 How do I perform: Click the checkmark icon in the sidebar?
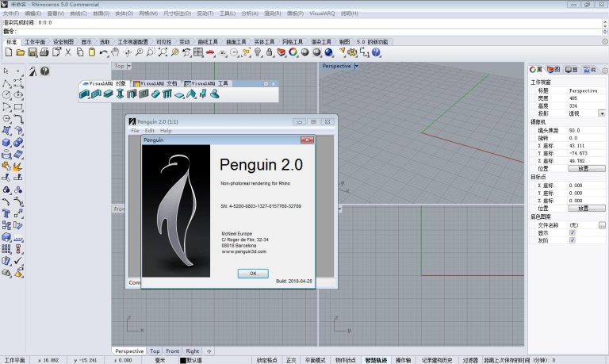(x=18, y=261)
